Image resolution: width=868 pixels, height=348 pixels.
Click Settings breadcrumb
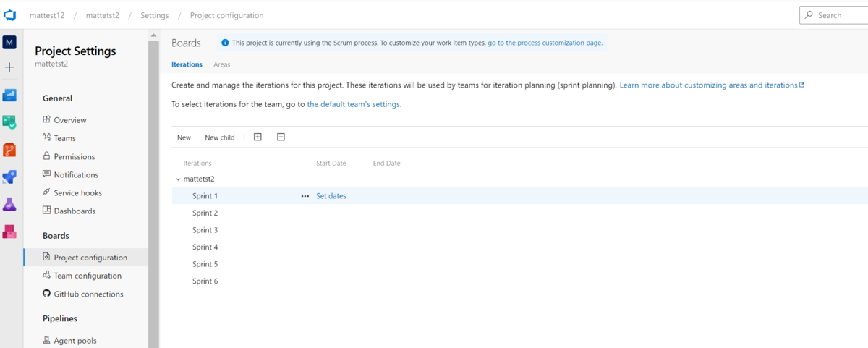click(155, 15)
